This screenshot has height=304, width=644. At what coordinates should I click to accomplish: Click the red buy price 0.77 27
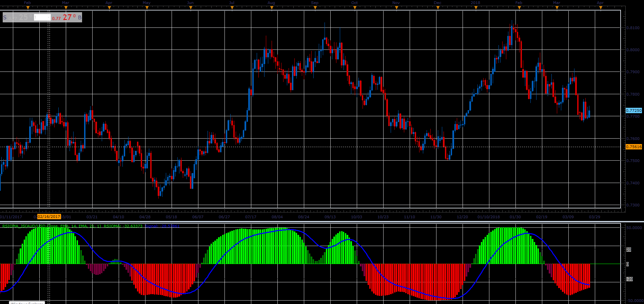point(64,18)
